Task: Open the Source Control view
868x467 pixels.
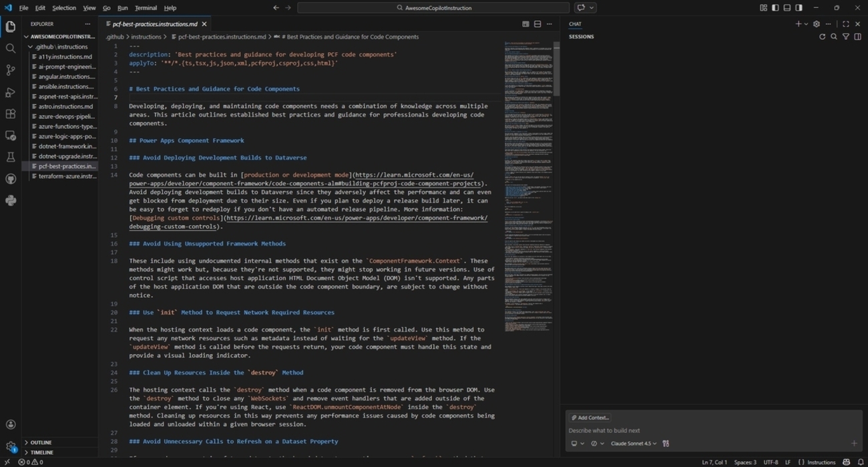Action: pyautogui.click(x=11, y=70)
